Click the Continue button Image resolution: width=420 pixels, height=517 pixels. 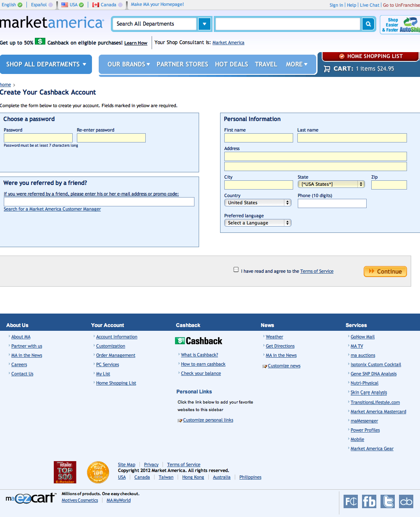[x=385, y=271]
